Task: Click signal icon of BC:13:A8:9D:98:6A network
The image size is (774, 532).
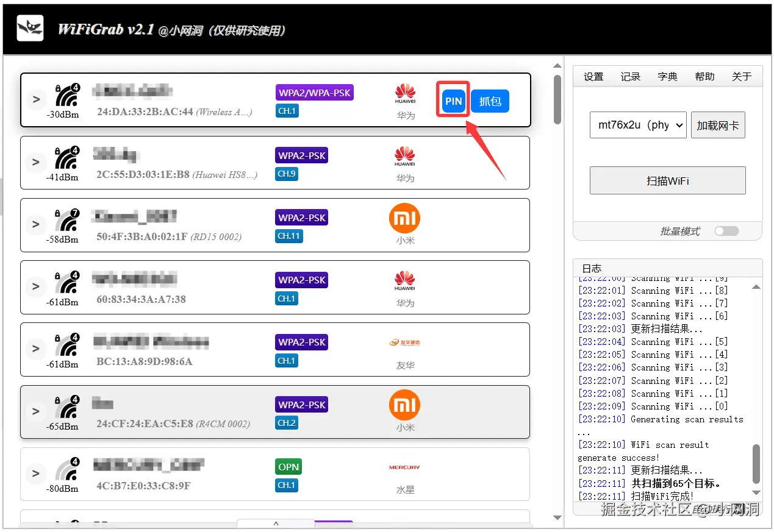Action: (x=67, y=345)
